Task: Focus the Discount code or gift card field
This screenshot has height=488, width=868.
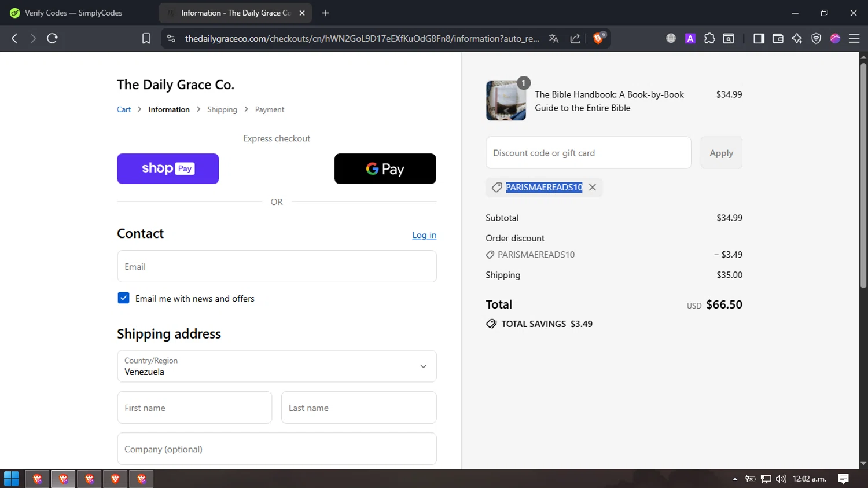Action: click(x=589, y=153)
